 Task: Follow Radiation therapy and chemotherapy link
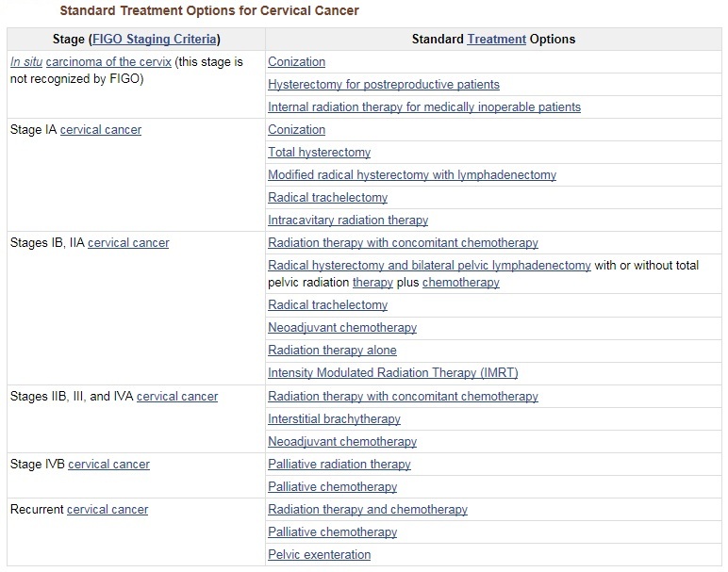pyautogui.click(x=368, y=510)
